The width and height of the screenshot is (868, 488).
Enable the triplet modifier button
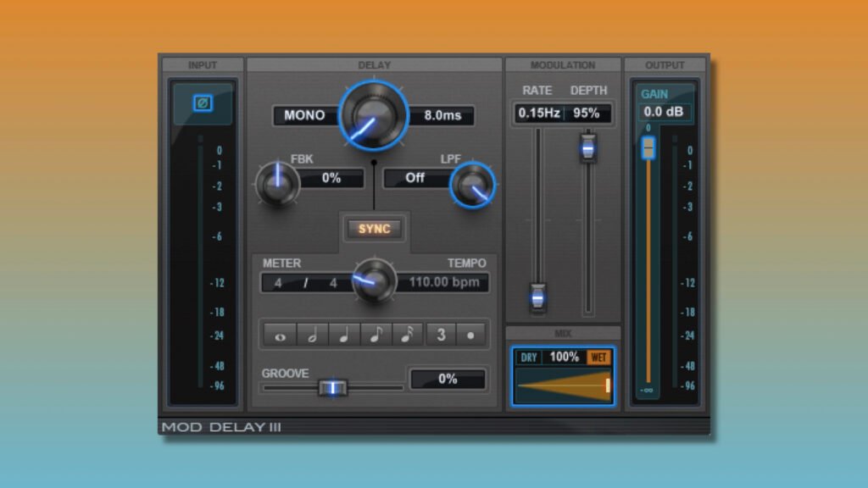click(x=441, y=335)
